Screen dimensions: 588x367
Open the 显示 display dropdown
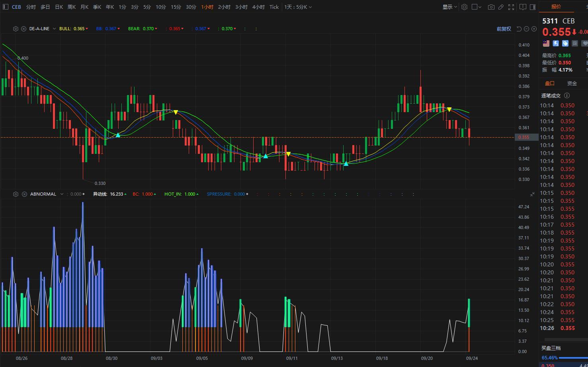point(450,7)
